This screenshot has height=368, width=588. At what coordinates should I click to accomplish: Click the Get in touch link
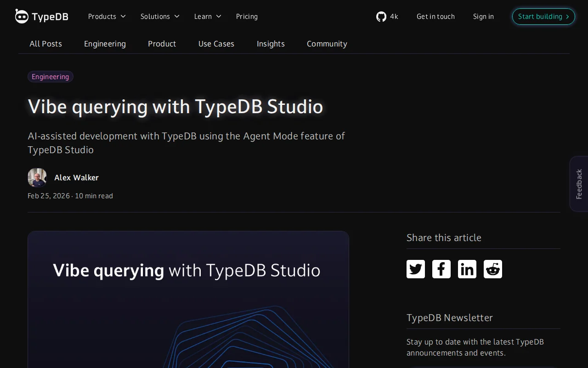coord(435,17)
